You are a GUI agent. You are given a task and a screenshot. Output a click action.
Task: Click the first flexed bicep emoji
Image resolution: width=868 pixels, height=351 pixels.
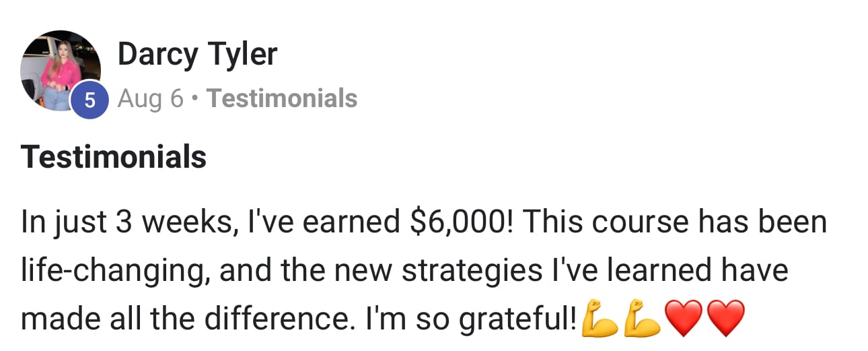click(x=600, y=318)
